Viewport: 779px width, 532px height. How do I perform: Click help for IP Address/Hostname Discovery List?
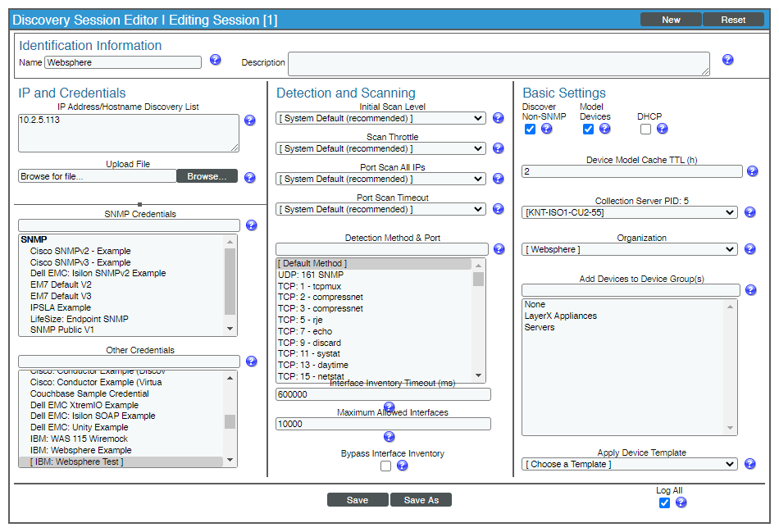pyautogui.click(x=249, y=120)
